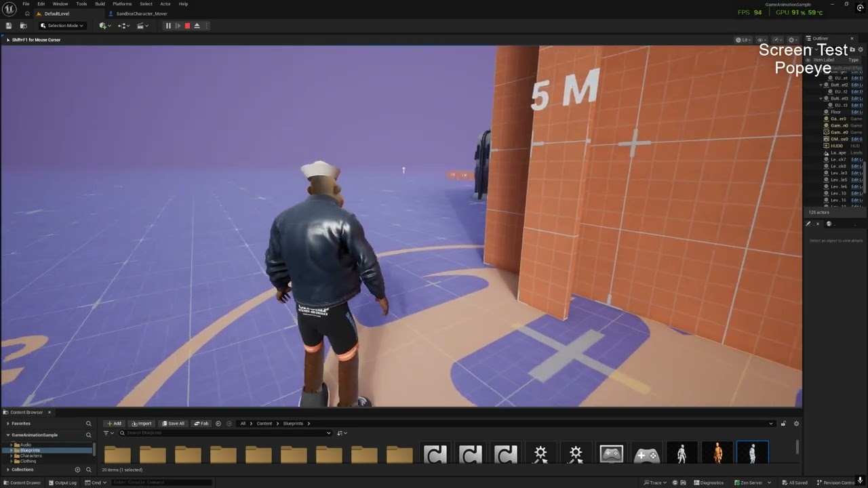
Task: Select the Floor actor in Outliner
Action: (x=835, y=112)
